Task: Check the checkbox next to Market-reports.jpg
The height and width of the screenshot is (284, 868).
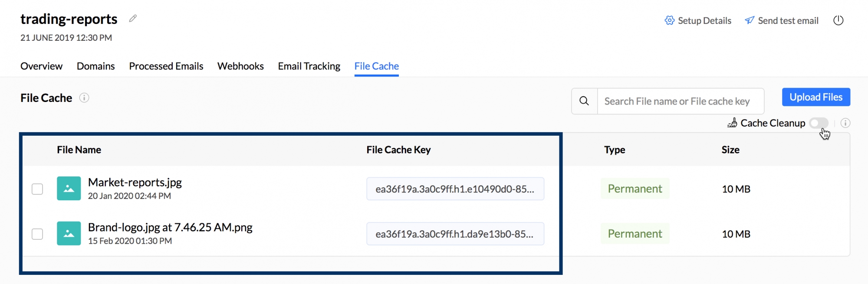Action: click(x=37, y=189)
